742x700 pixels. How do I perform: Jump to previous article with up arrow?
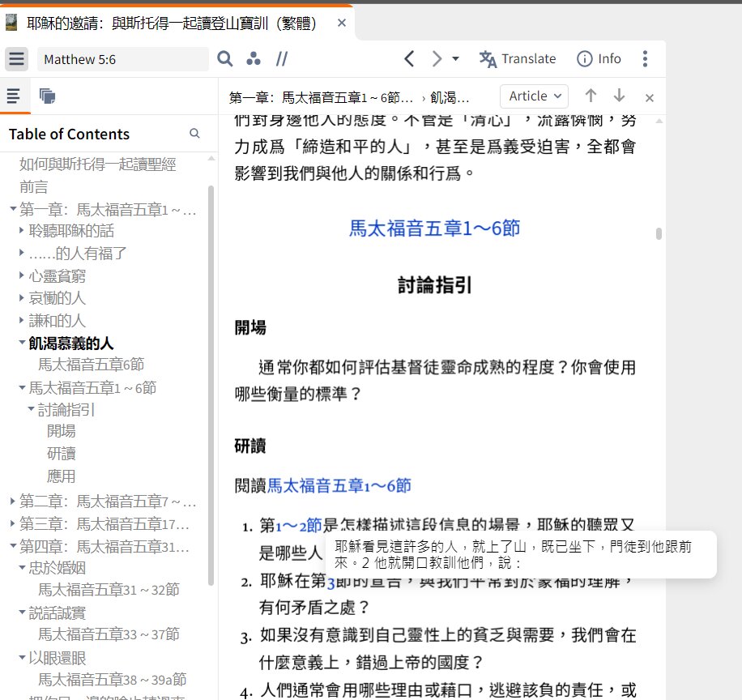tap(591, 96)
